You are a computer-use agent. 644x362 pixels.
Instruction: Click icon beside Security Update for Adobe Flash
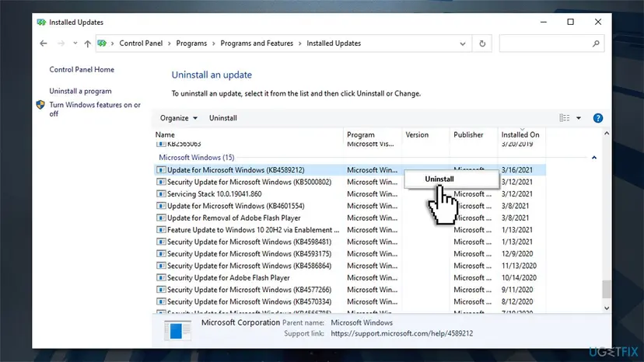161,278
